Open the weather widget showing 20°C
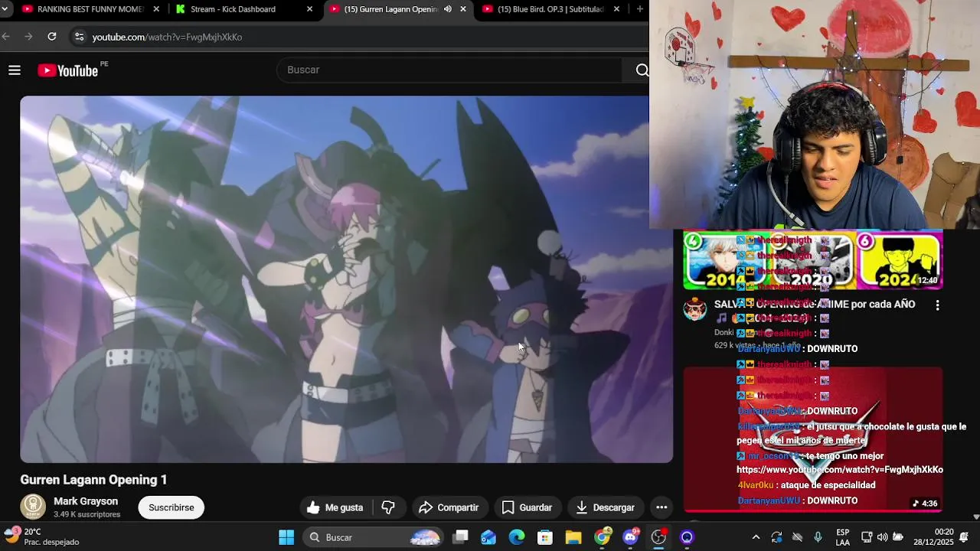The width and height of the screenshot is (980, 551). 42,536
